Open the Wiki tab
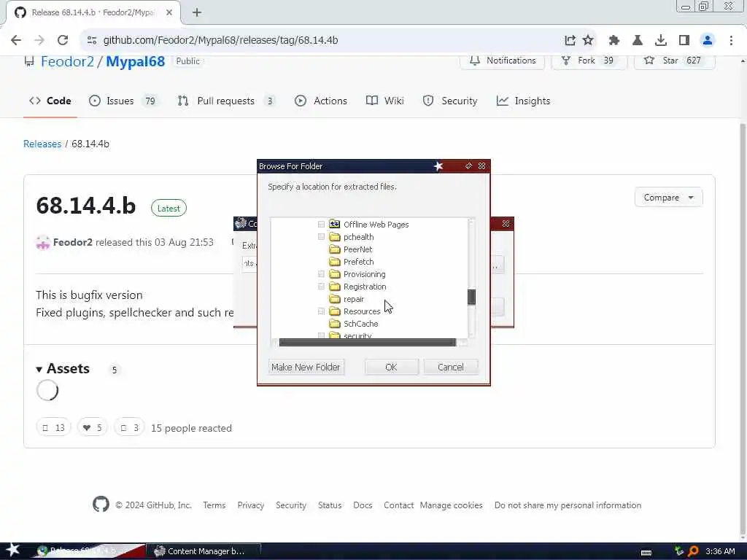The width and height of the screenshot is (747, 560). (385, 101)
